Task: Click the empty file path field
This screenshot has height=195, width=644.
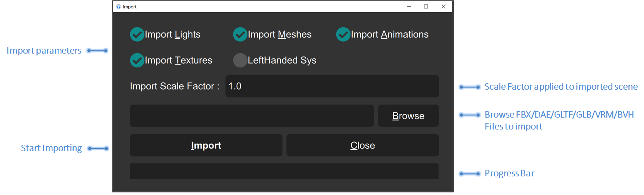Action: [252, 116]
